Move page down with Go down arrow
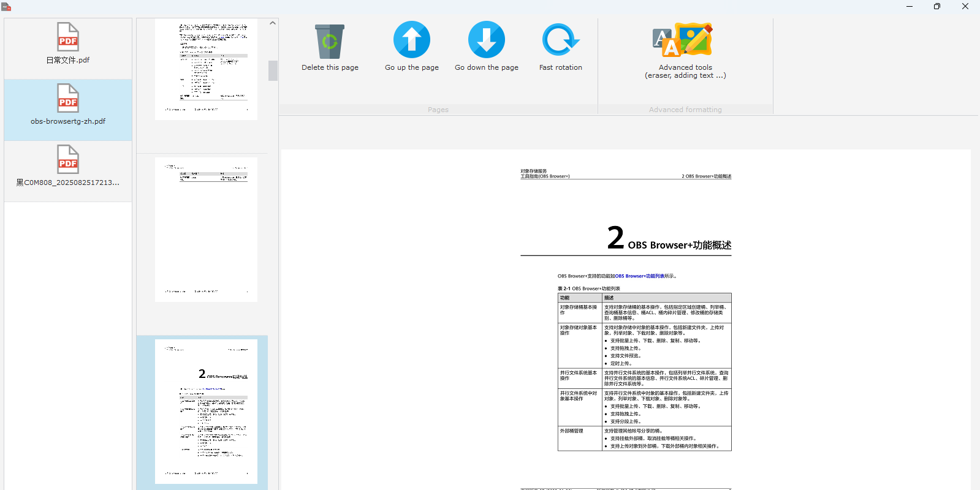Screen dimensions: 980x490 487,40
